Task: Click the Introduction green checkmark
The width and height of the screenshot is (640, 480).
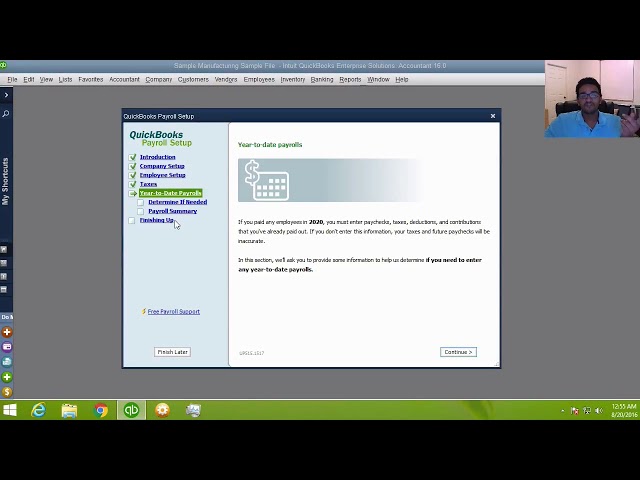Action: click(132, 157)
